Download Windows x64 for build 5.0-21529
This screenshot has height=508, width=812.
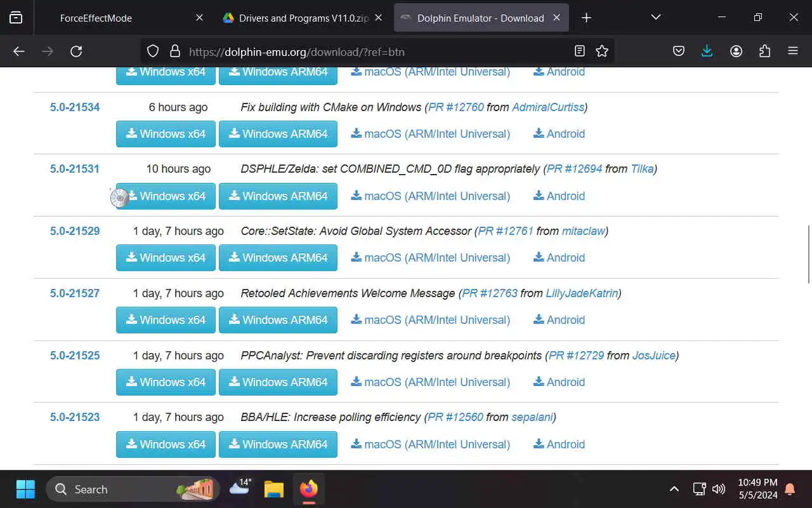[x=166, y=258]
